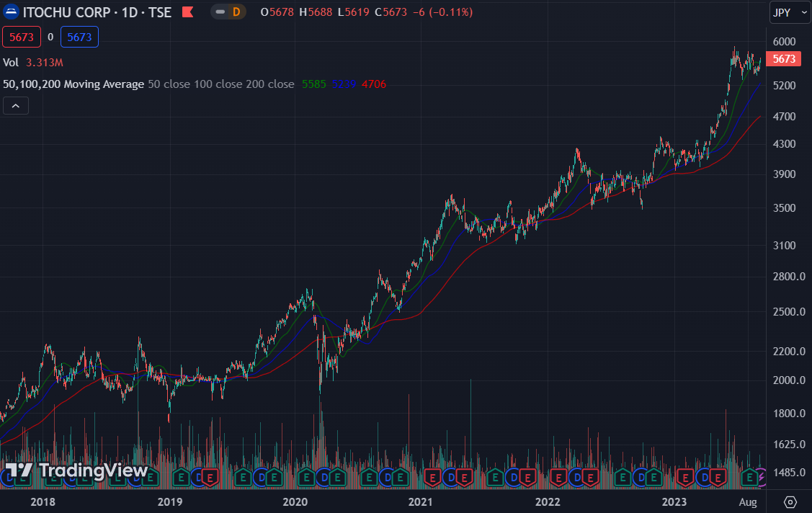Image resolution: width=812 pixels, height=513 pixels.
Task: Click the ITOCHU Corp round logo icon
Action: pyautogui.click(x=12, y=12)
